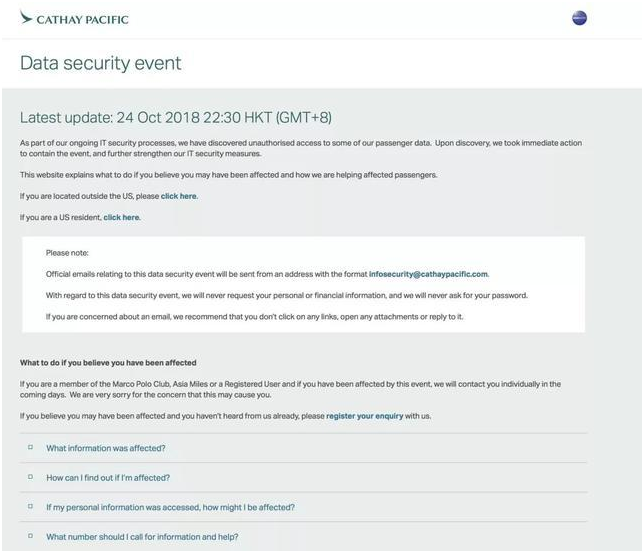Click the infosecurity@cathaypacific.com email address
This screenshot has width=644, height=553.
428,273
